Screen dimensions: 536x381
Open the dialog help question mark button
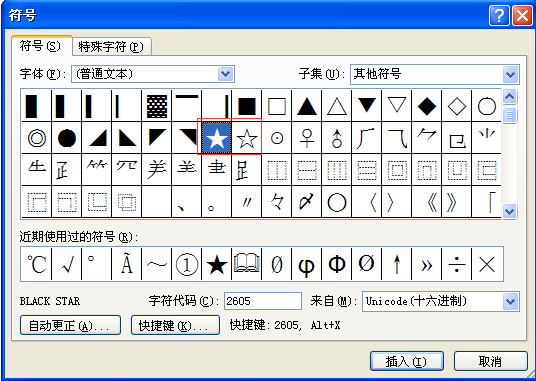point(499,15)
